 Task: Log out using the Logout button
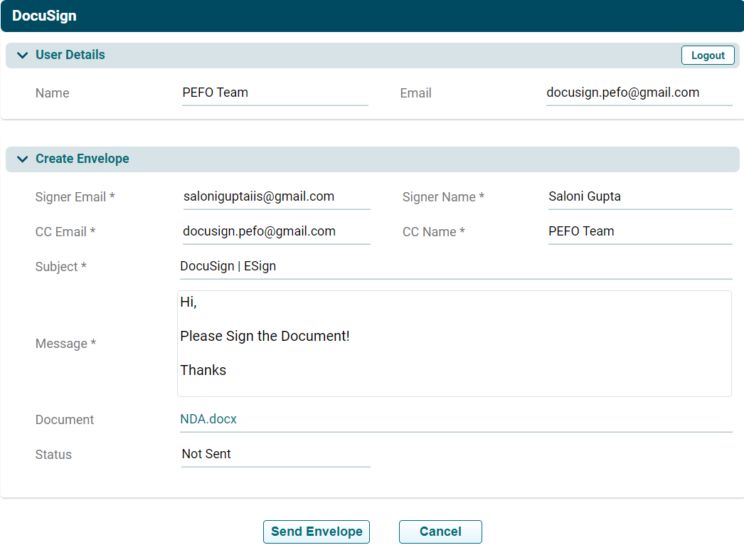[x=707, y=56]
